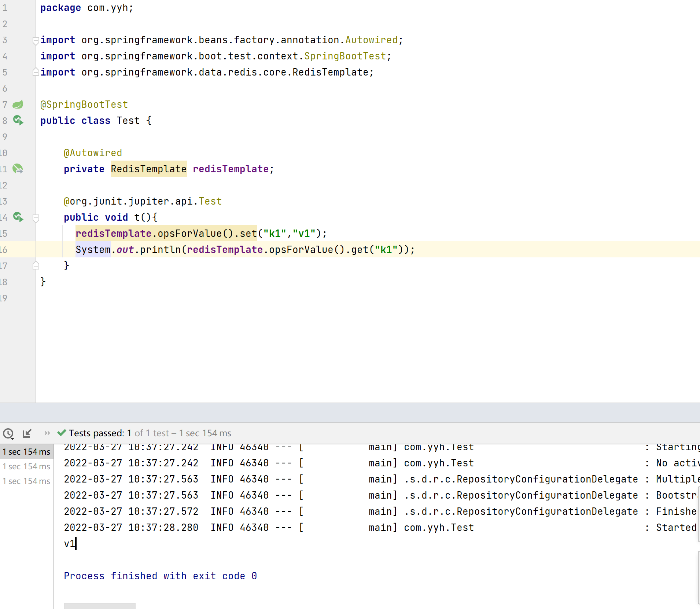Click the @SpringBootTest annotation above the class
The height and width of the screenshot is (609, 700).
click(84, 104)
